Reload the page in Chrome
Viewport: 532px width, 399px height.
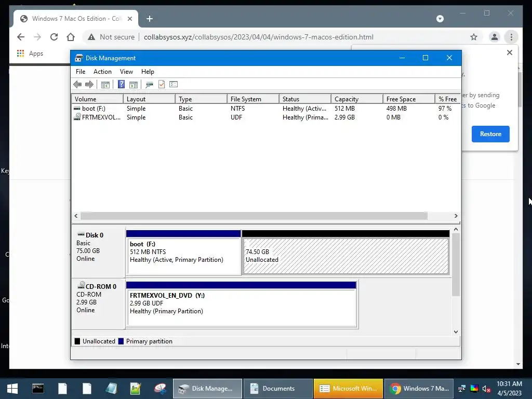point(54,37)
